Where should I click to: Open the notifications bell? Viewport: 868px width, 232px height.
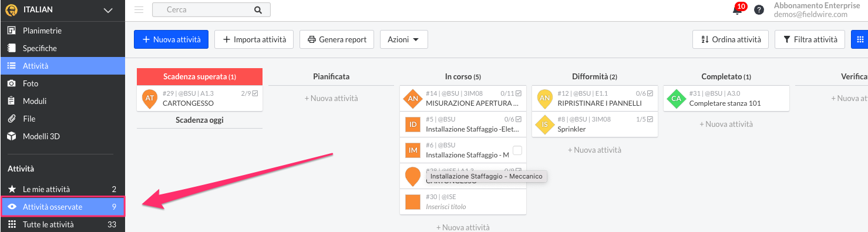pos(738,9)
